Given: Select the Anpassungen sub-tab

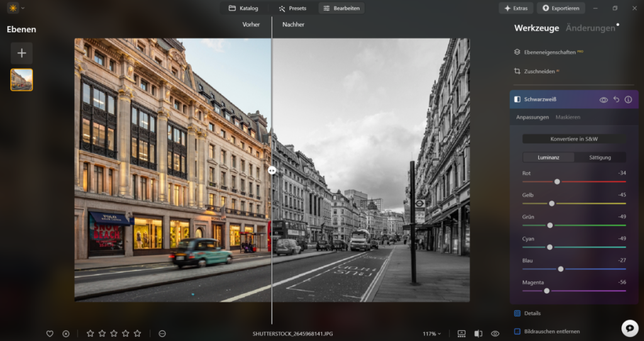Looking at the screenshot, I should pyautogui.click(x=532, y=117).
